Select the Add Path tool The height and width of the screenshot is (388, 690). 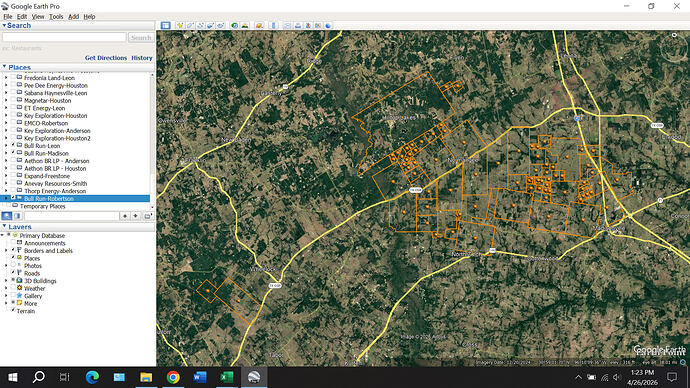coord(200,26)
